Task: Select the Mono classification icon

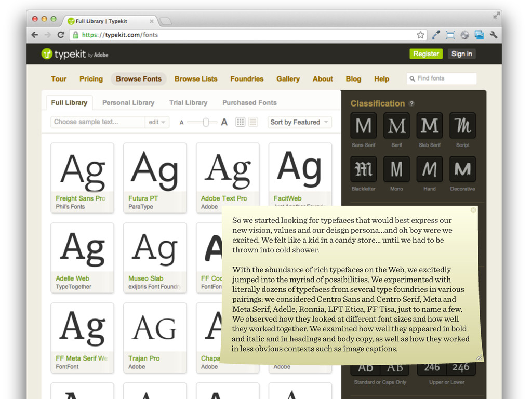Action: [x=396, y=169]
